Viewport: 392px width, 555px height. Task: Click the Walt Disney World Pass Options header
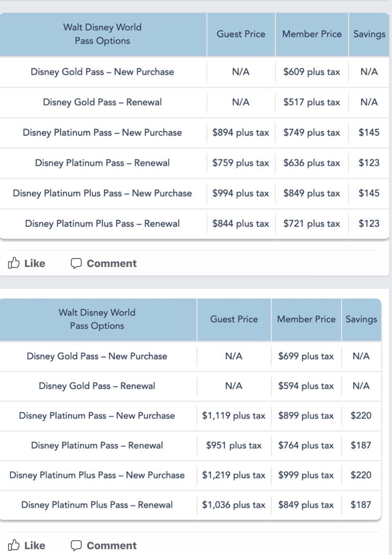coord(102,34)
